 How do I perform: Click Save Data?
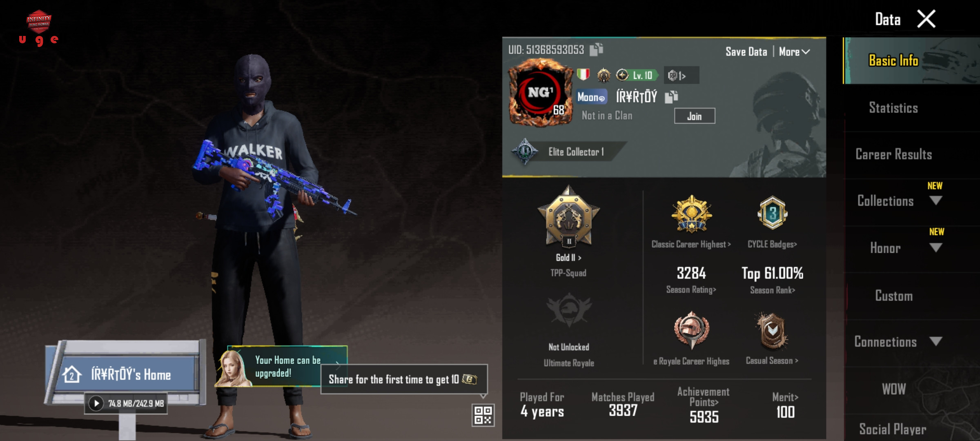click(x=746, y=52)
